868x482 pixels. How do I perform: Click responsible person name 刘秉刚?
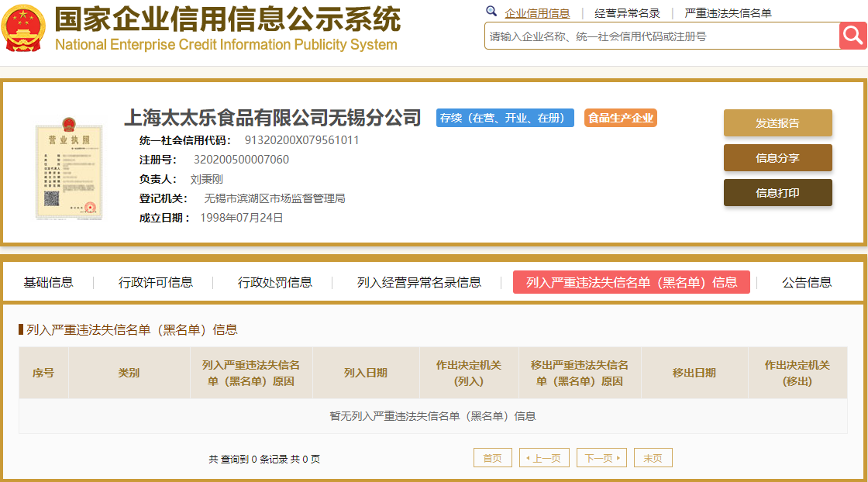click(206, 179)
